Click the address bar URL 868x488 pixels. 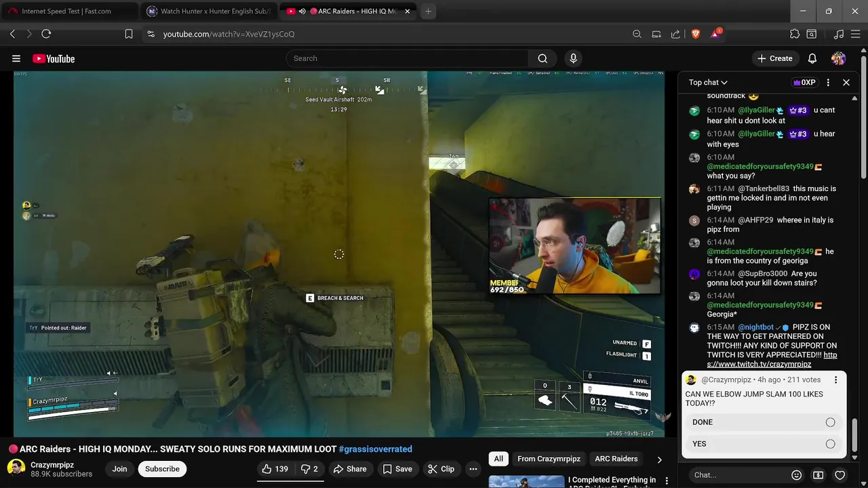point(229,34)
